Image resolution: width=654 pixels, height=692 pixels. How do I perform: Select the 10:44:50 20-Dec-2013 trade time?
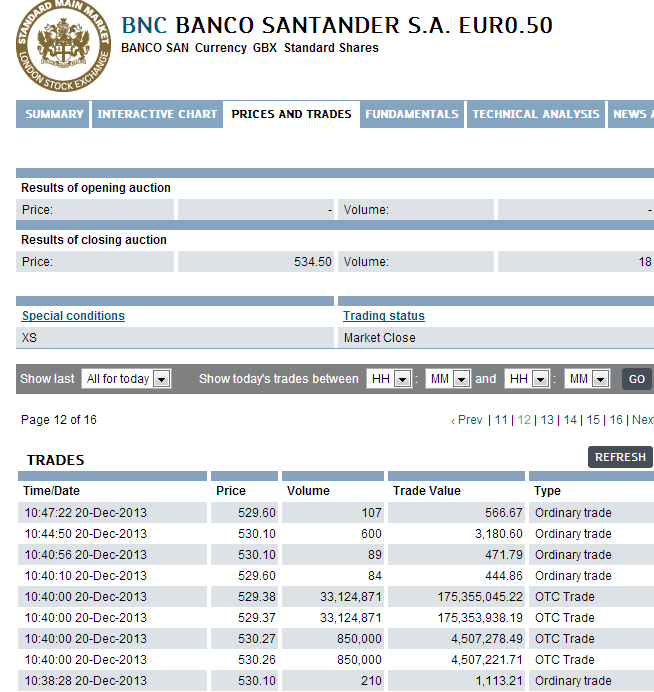click(x=85, y=534)
